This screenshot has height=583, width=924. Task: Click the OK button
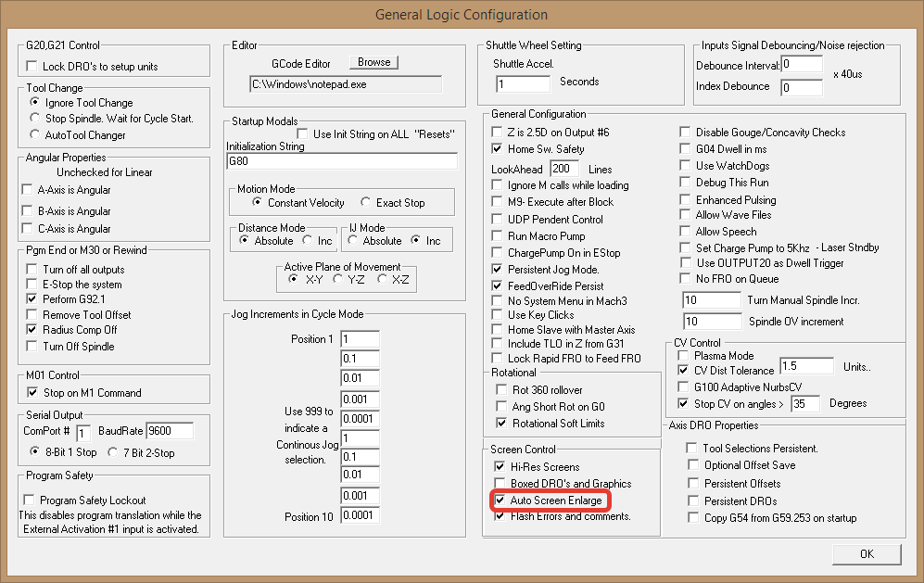[867, 554]
